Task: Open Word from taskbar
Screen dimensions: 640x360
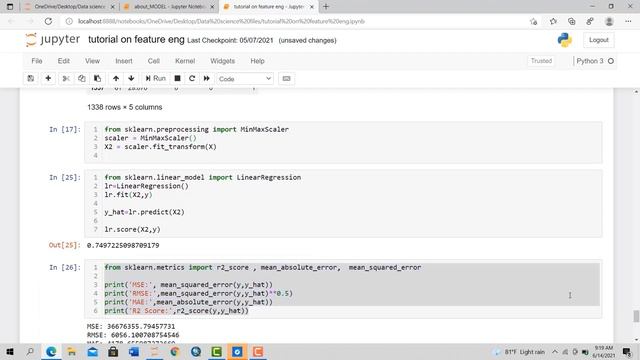Action: pyautogui.click(x=134, y=351)
